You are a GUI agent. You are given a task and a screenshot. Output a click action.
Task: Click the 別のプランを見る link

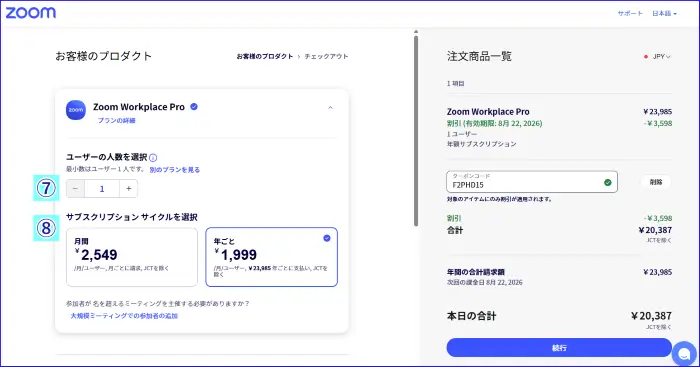175,170
